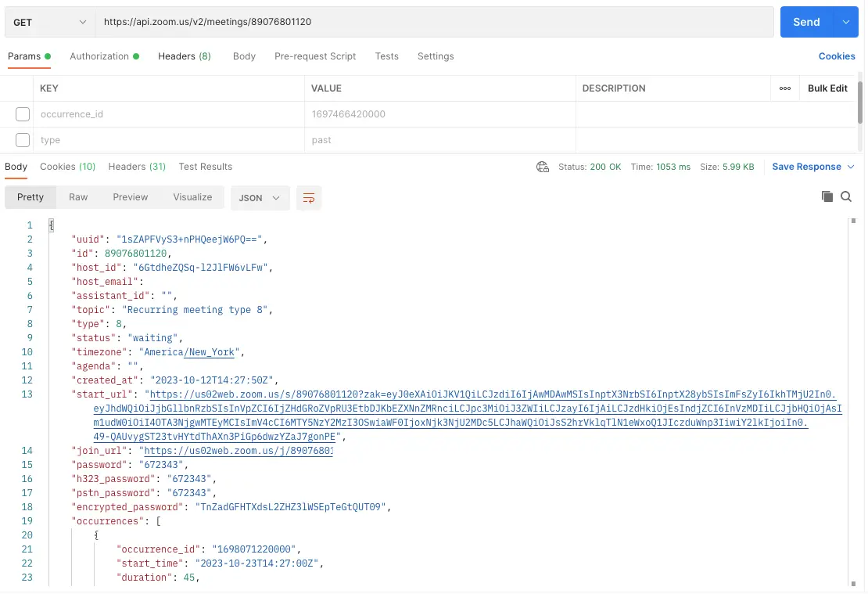Image resolution: width=868 pixels, height=594 pixels.
Task: Open Cookies manager from top right
Action: point(837,56)
